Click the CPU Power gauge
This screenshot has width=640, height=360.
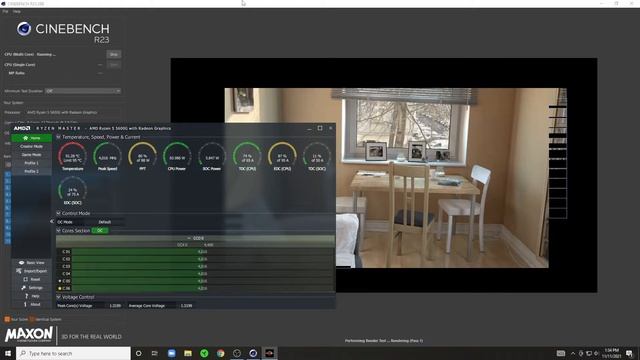(x=177, y=157)
